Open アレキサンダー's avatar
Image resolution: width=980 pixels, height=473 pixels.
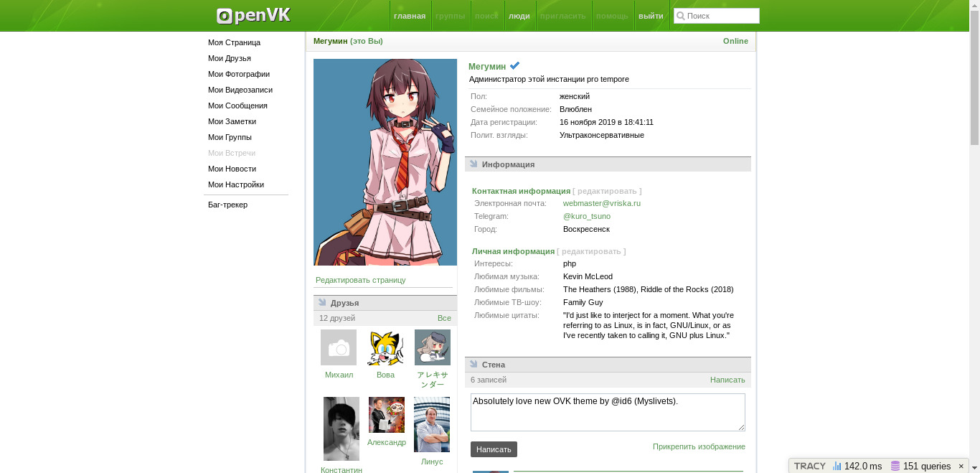433,347
